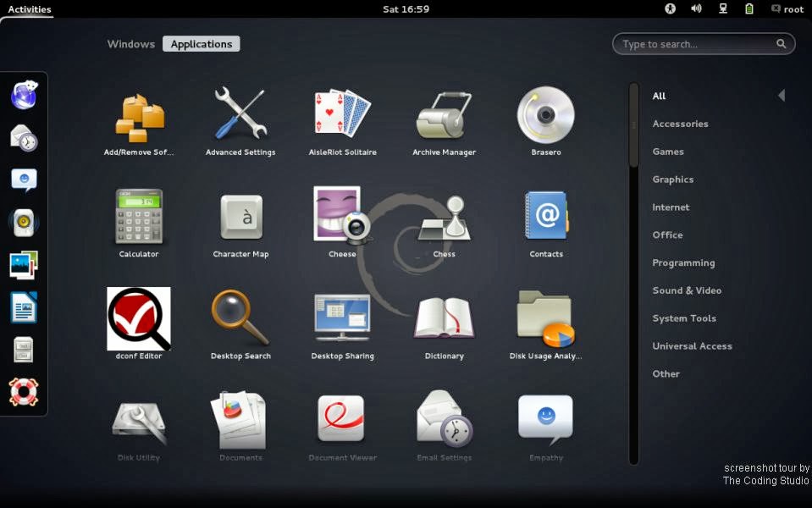Open Document Viewer
812x508 pixels.
pos(342,428)
